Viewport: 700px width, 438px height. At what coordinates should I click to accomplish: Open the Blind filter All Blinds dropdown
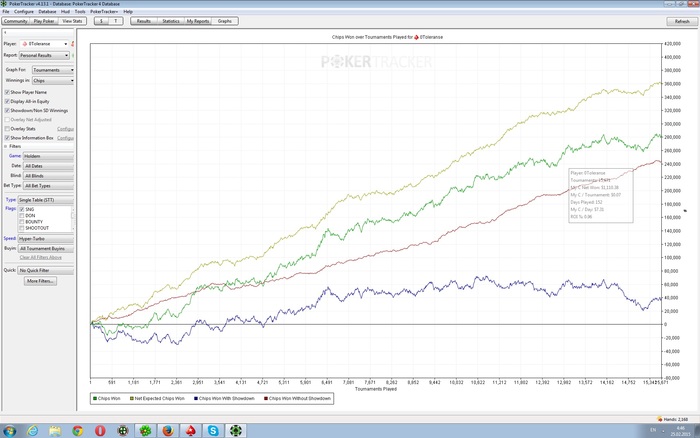click(48, 176)
